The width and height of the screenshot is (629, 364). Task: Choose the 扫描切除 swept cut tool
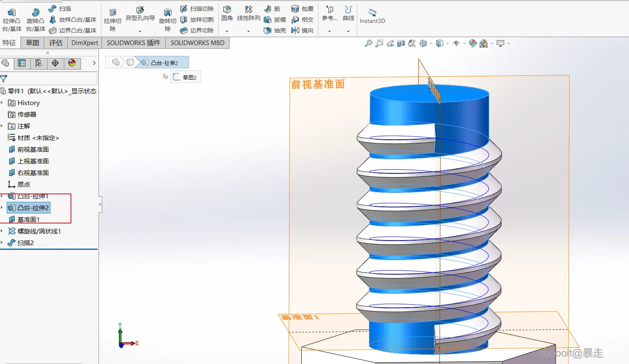coord(197,9)
